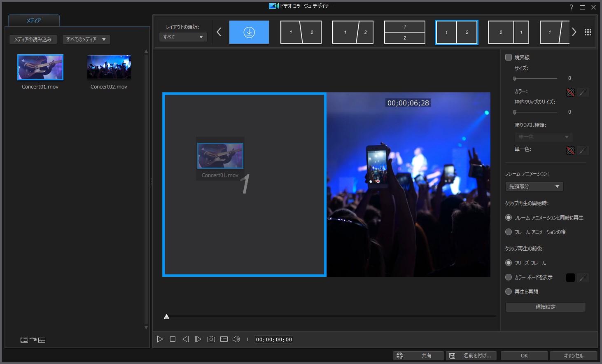Select フレーム アニメーションの後 radio option

[x=509, y=232]
